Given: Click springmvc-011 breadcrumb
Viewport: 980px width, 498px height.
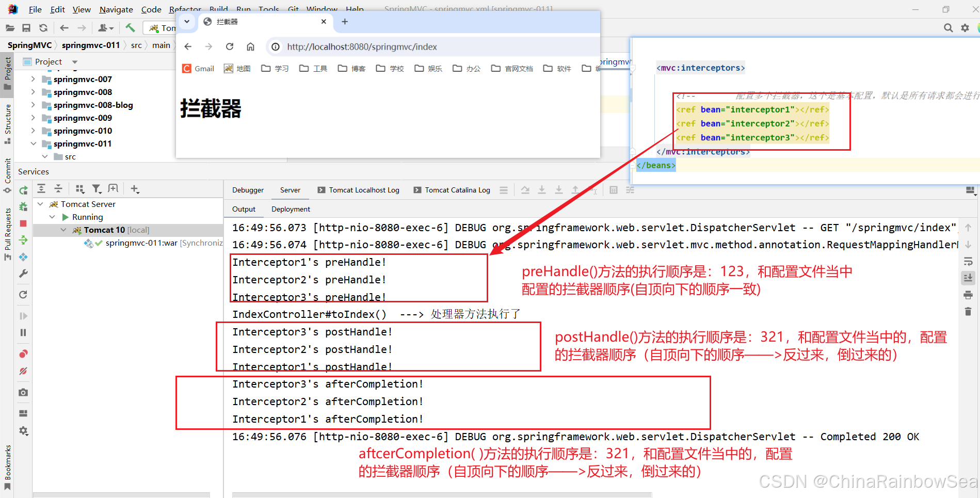Looking at the screenshot, I should coord(91,45).
